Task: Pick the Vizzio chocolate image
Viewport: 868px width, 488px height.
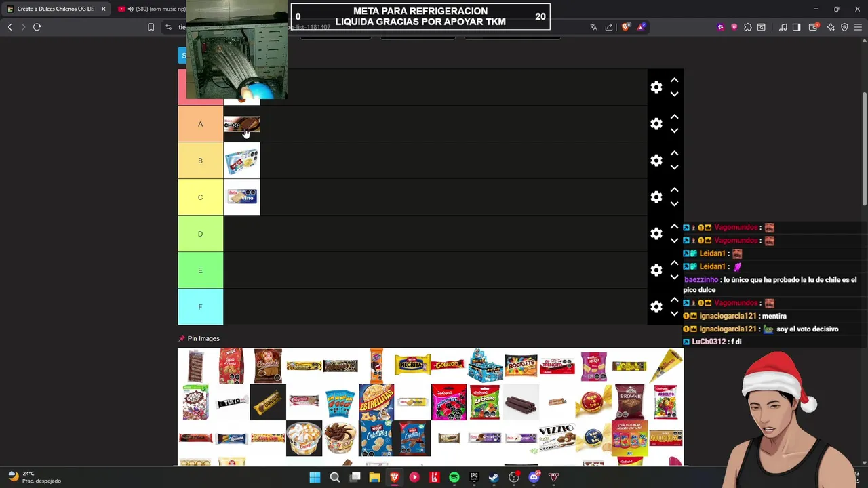Action: pos(557,438)
